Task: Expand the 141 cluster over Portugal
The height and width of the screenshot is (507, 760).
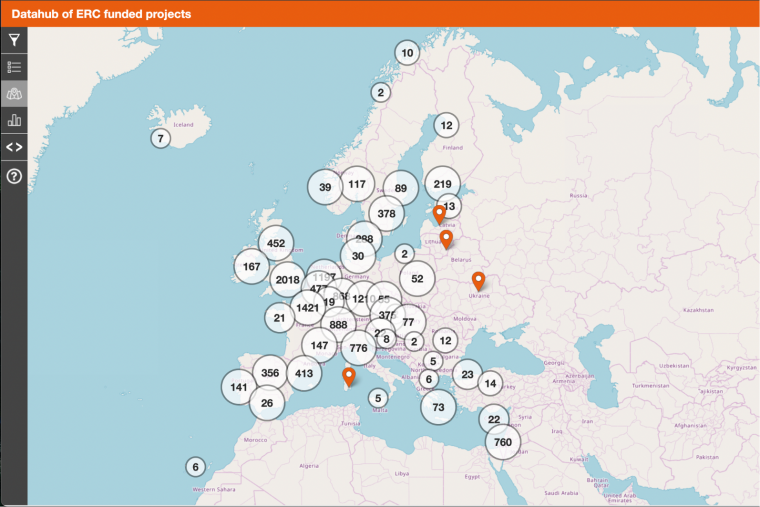Action: pyautogui.click(x=239, y=387)
